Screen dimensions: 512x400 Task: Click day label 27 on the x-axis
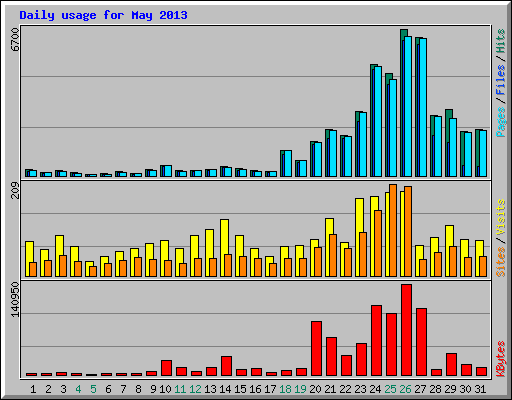[x=420, y=389]
